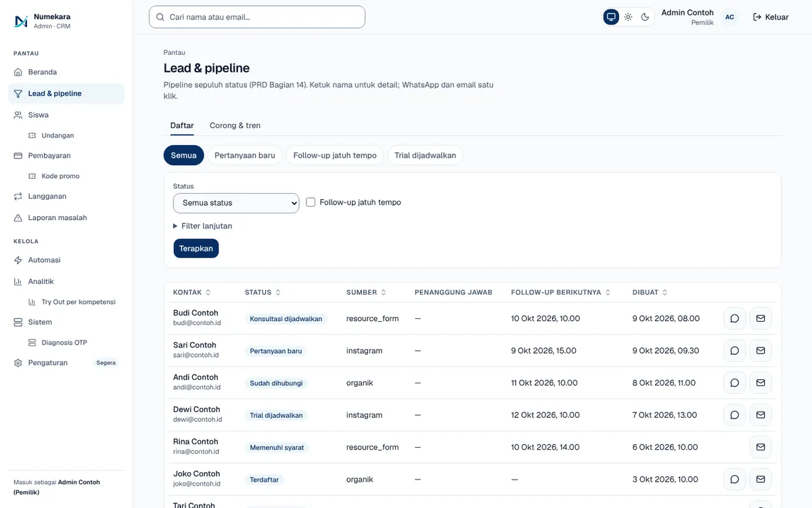812x508 pixels.
Task: Select Follow-up jatuh tempo filter pill
Action: pyautogui.click(x=335, y=155)
